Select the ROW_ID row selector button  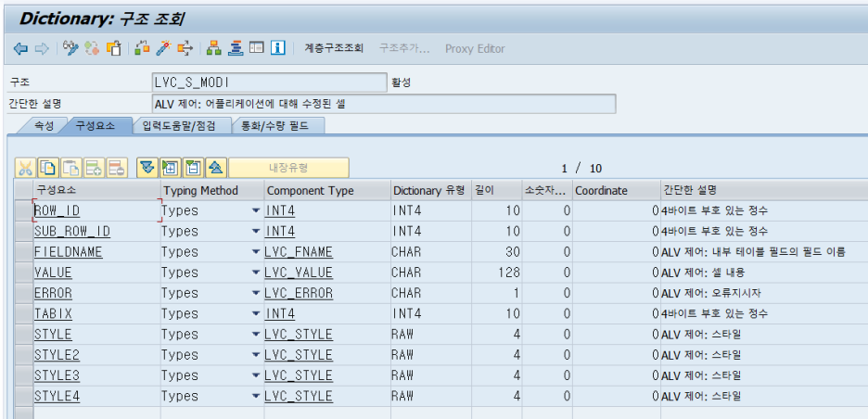[x=24, y=210]
